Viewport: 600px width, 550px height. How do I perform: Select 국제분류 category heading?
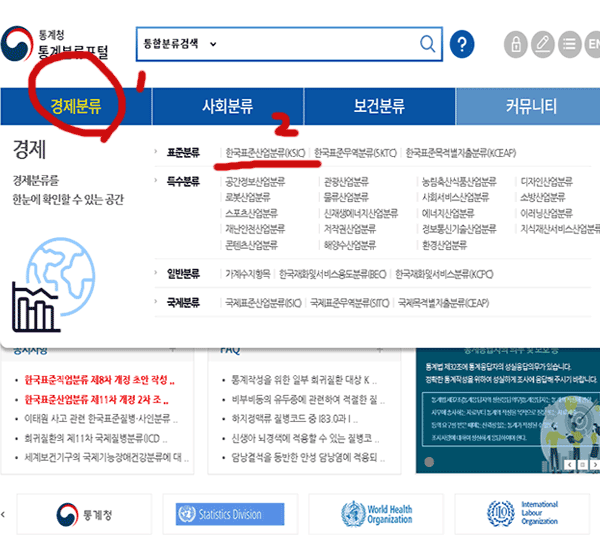pos(183,303)
